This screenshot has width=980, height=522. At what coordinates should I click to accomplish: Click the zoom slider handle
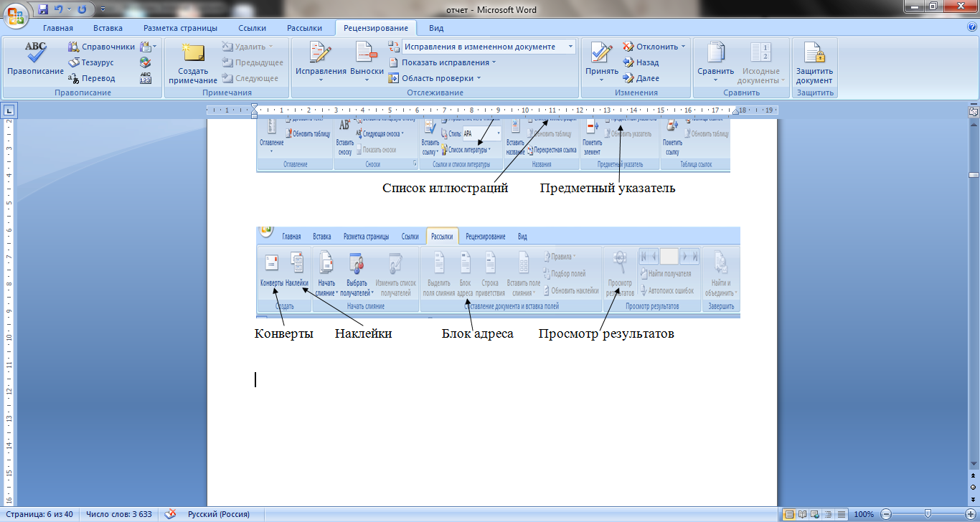coord(928,514)
